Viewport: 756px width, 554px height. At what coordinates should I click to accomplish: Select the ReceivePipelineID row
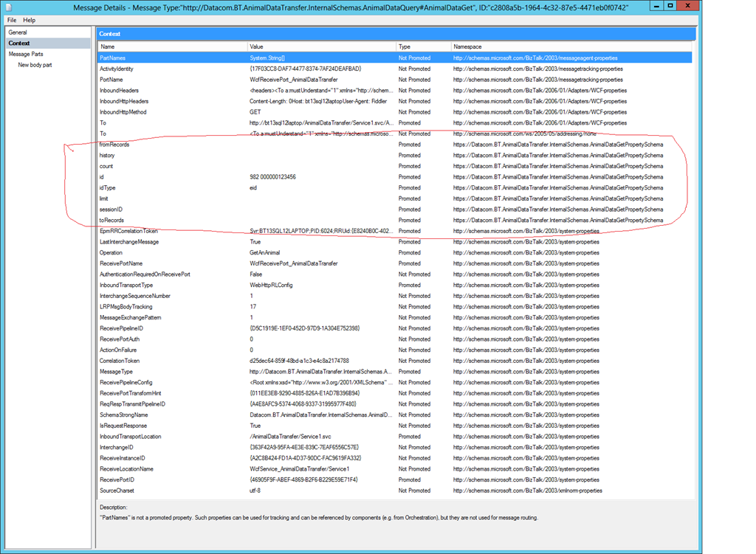coord(395,328)
